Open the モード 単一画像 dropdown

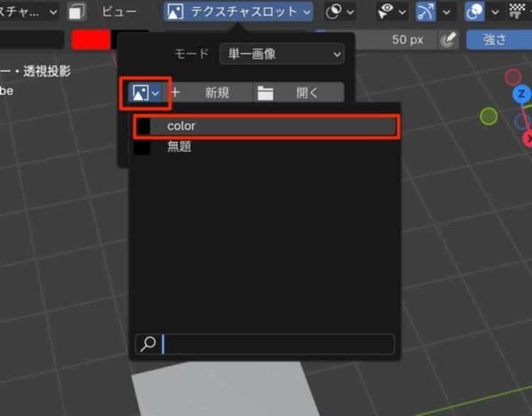281,54
